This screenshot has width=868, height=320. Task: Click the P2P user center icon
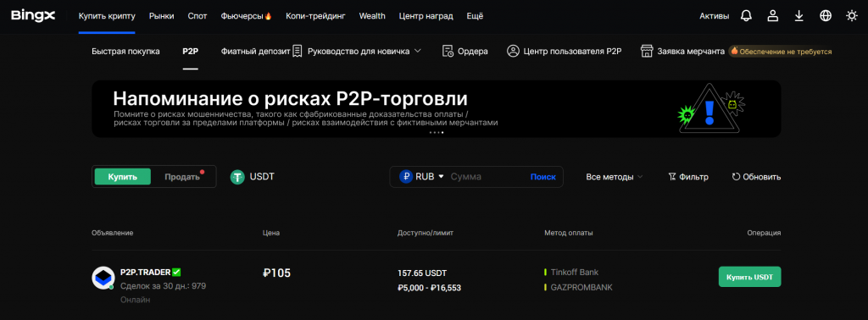(513, 52)
